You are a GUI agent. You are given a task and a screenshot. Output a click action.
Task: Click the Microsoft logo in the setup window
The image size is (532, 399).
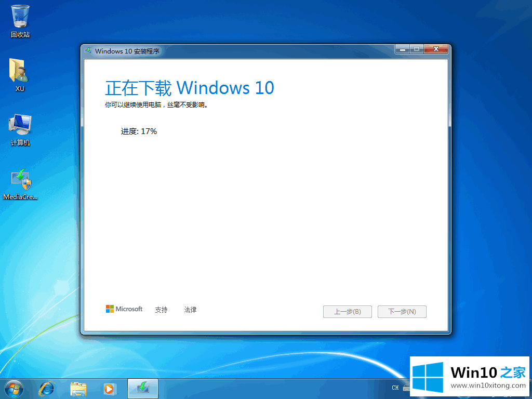pyautogui.click(x=124, y=309)
